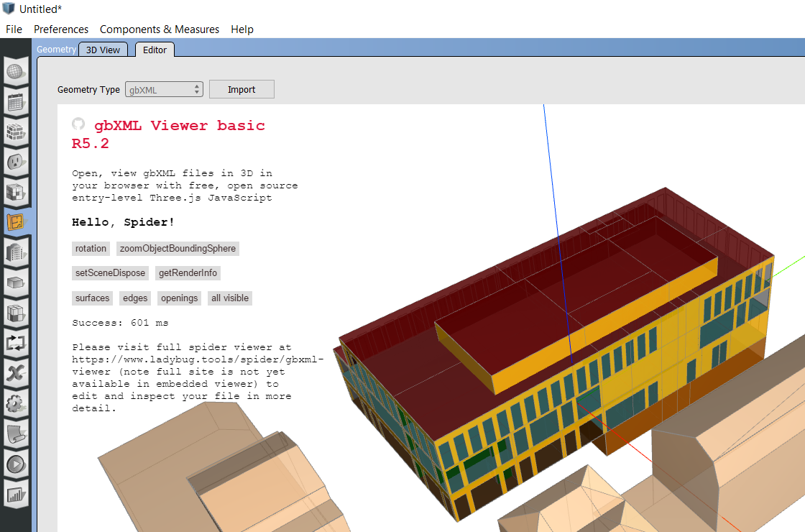Image resolution: width=805 pixels, height=532 pixels.
Task: Open the Constructions brick wall icon
Action: [15, 132]
